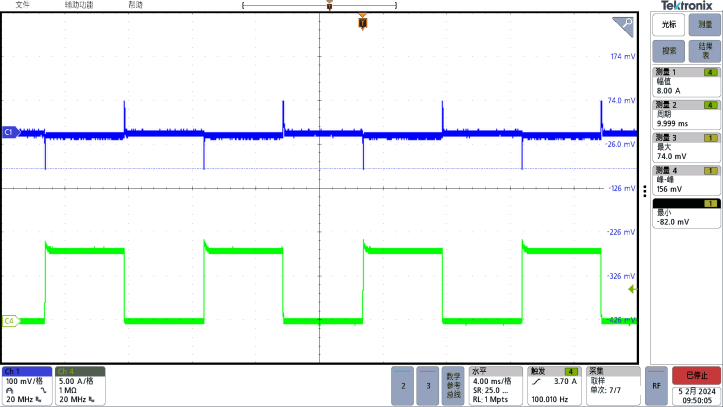723x407 pixels.
Task: Select the 测量 4 峰-峰 measurement badge
Action: (x=687, y=180)
